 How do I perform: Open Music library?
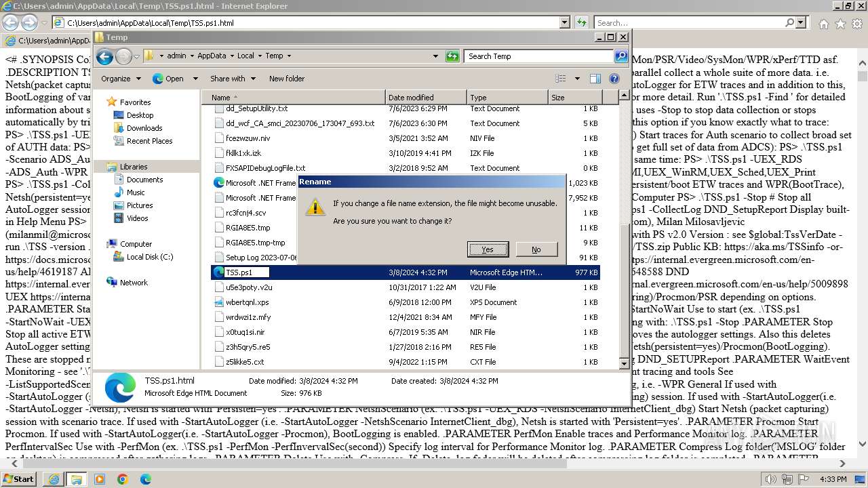point(136,192)
